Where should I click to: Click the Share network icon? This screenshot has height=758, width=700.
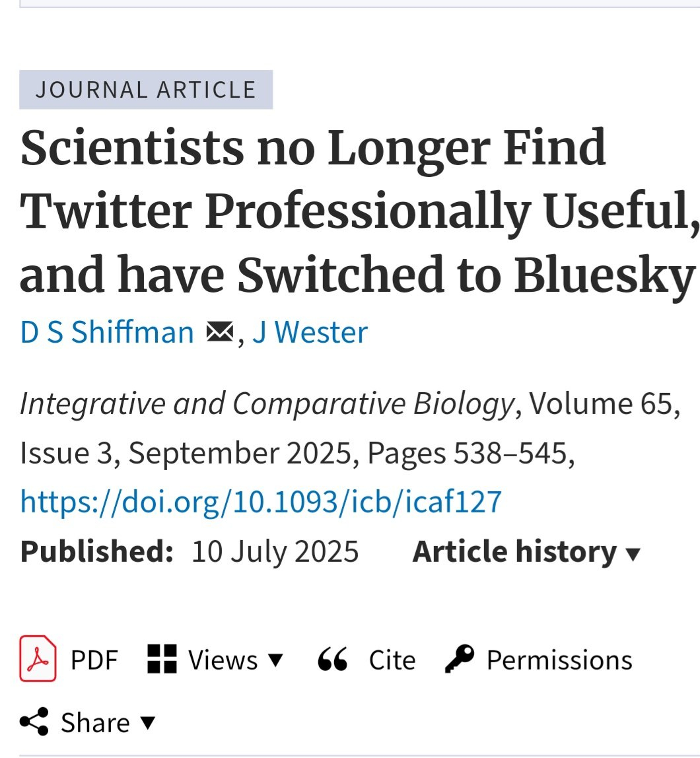(34, 722)
